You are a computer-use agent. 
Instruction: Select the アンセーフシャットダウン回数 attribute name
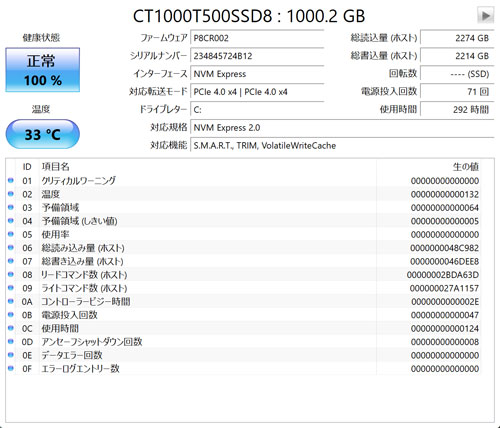pyautogui.click(x=92, y=342)
